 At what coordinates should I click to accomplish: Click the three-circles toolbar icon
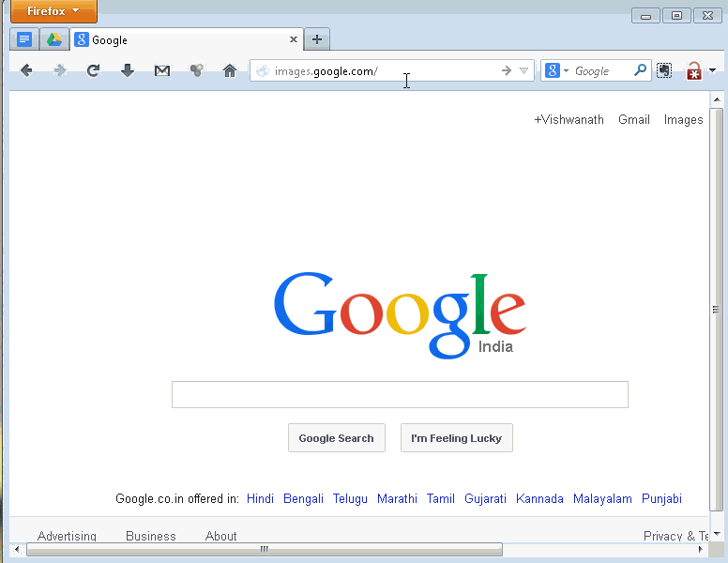(196, 70)
